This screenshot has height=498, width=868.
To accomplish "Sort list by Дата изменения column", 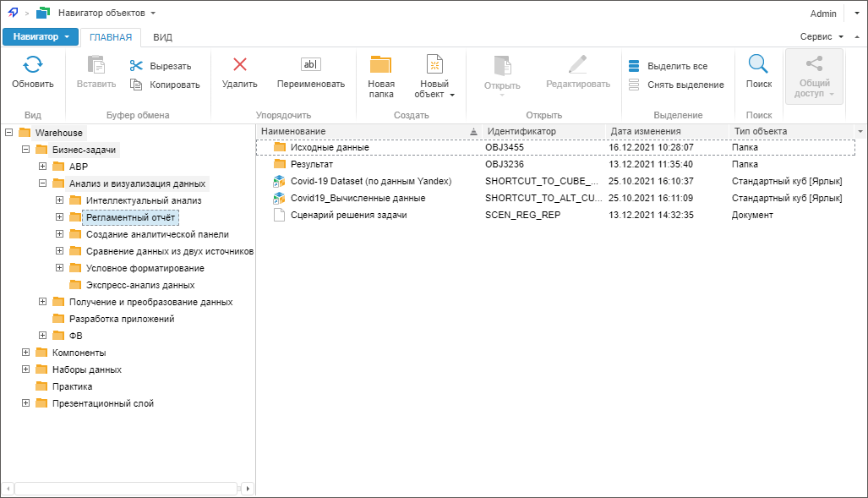I will pyautogui.click(x=646, y=131).
